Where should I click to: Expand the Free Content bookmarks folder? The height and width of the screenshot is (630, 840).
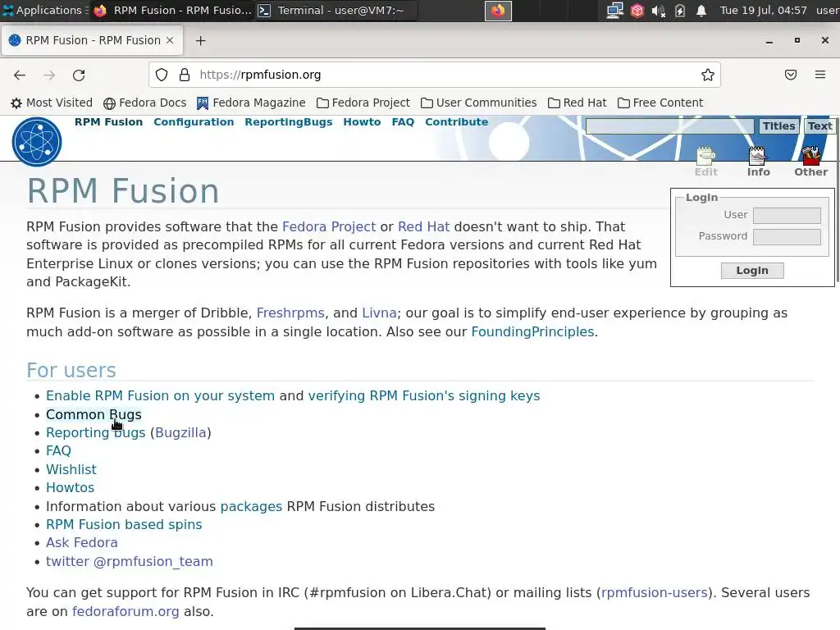[660, 103]
